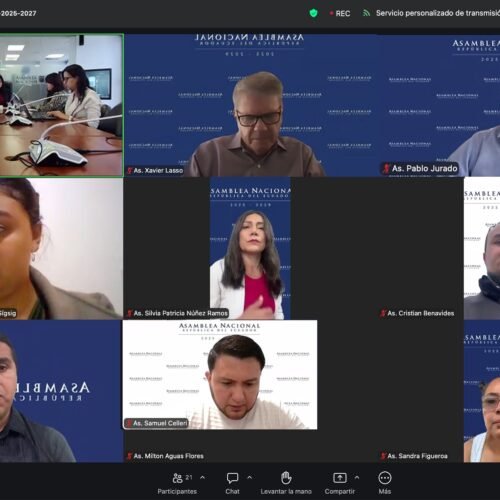
Task: Expand the arrow next to Participantes
Action: point(202,477)
